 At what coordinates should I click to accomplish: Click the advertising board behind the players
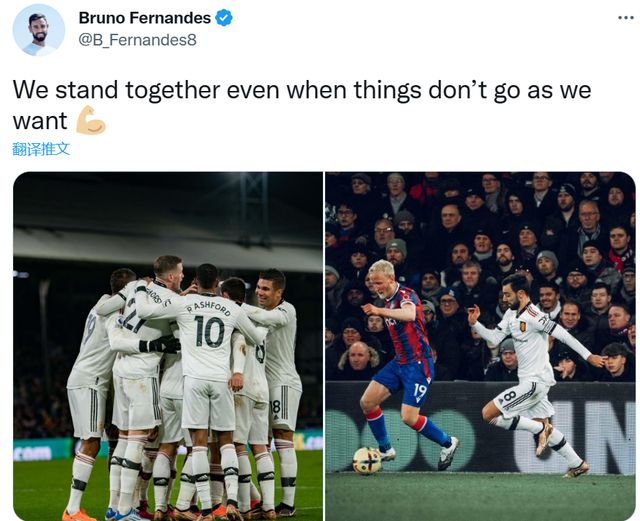(x=480, y=427)
